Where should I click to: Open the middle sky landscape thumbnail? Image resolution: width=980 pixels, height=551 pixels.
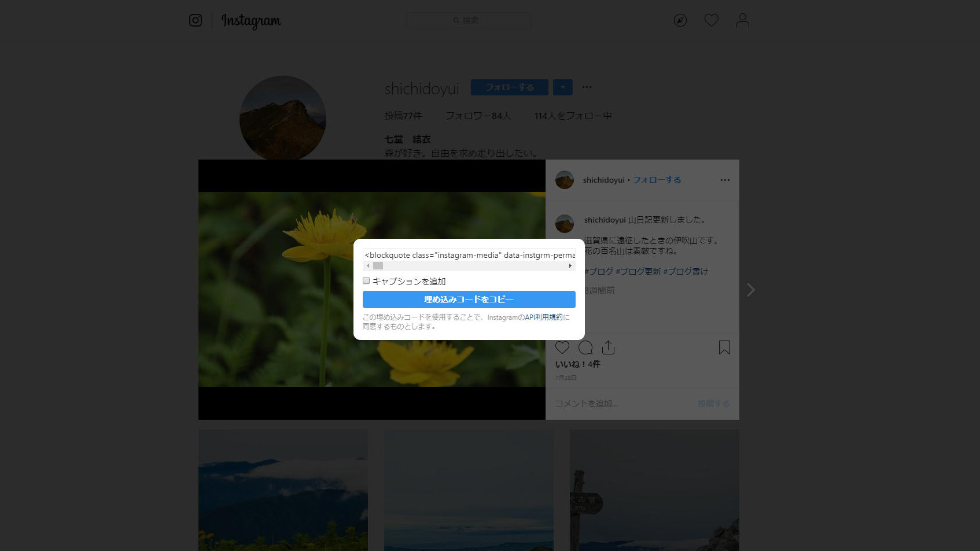[469, 490]
